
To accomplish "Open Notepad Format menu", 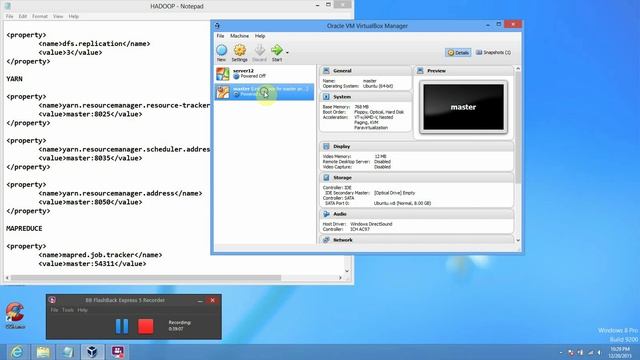I will (40, 16).
